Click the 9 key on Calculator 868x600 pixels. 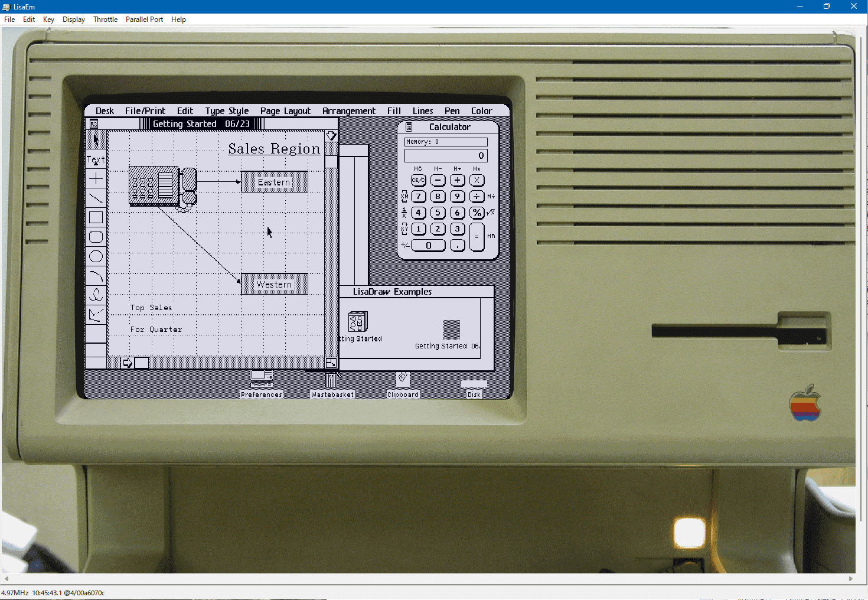458,196
